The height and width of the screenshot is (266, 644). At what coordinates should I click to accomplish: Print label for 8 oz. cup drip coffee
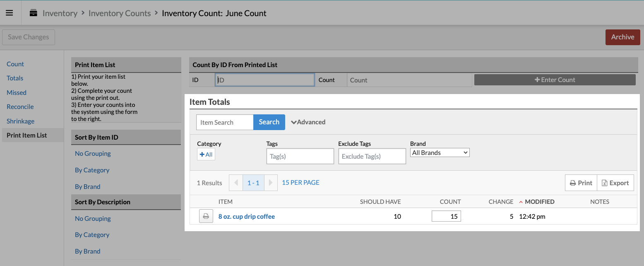[x=206, y=216]
